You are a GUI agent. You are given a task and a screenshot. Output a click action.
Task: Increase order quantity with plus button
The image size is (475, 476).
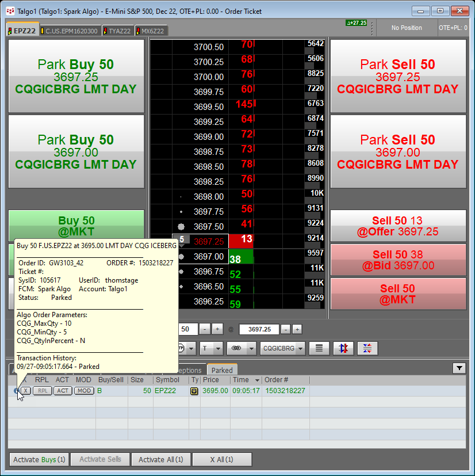[x=217, y=329]
